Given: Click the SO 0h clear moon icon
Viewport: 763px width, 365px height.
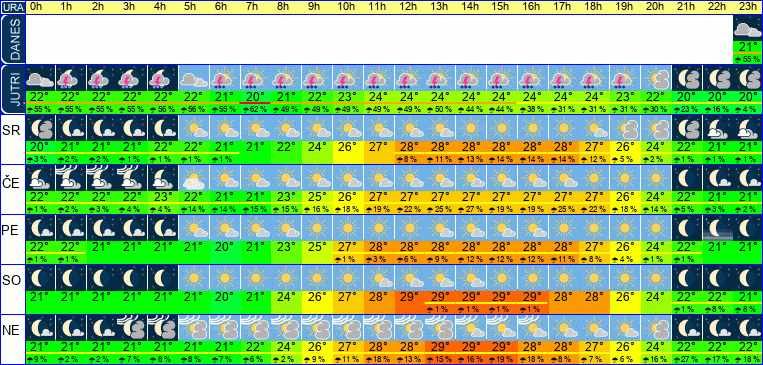Looking at the screenshot, I should (40, 278).
